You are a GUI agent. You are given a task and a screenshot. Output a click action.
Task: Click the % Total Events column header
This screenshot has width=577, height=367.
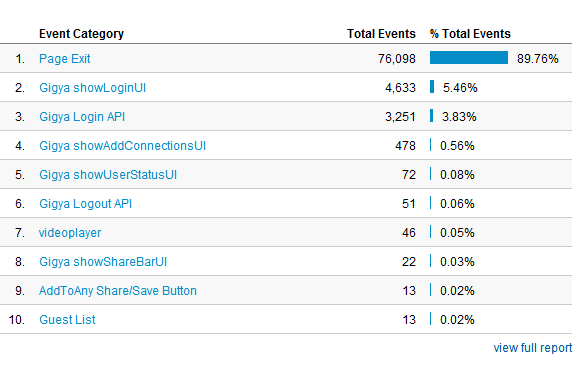point(470,34)
